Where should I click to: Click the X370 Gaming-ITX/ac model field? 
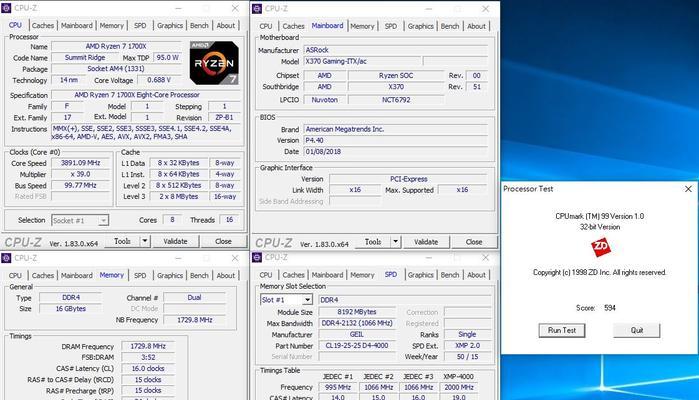(362, 61)
